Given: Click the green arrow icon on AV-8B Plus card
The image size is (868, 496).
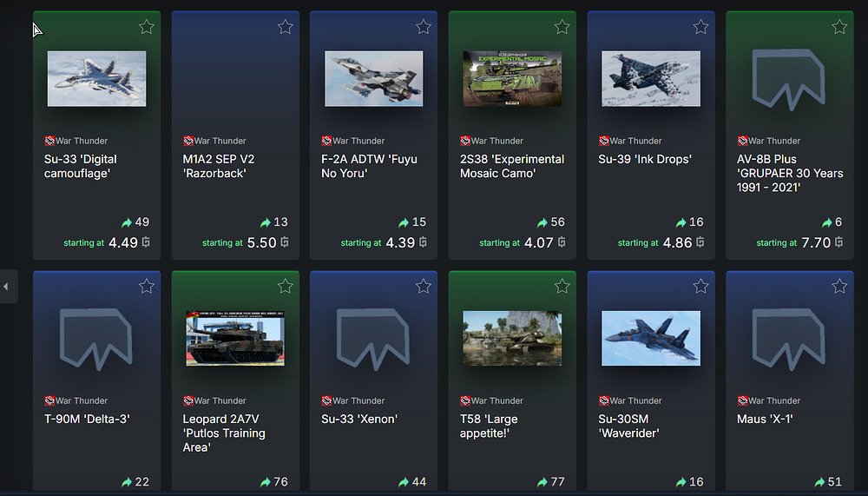Looking at the screenshot, I should 826,222.
